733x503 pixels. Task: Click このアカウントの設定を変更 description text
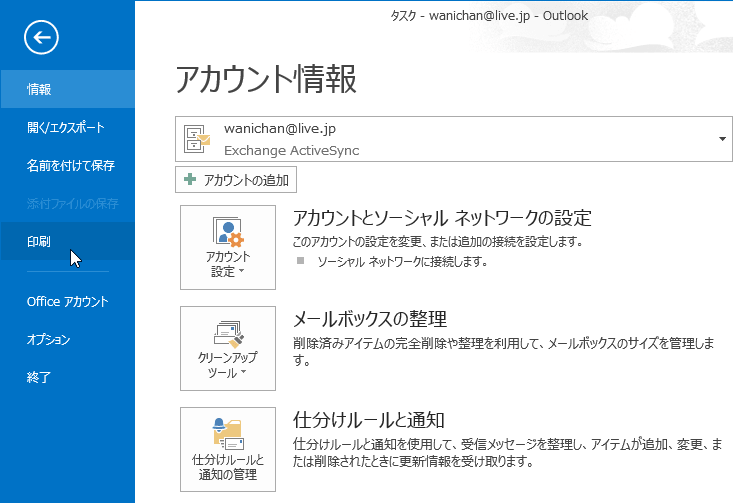pyautogui.click(x=438, y=242)
